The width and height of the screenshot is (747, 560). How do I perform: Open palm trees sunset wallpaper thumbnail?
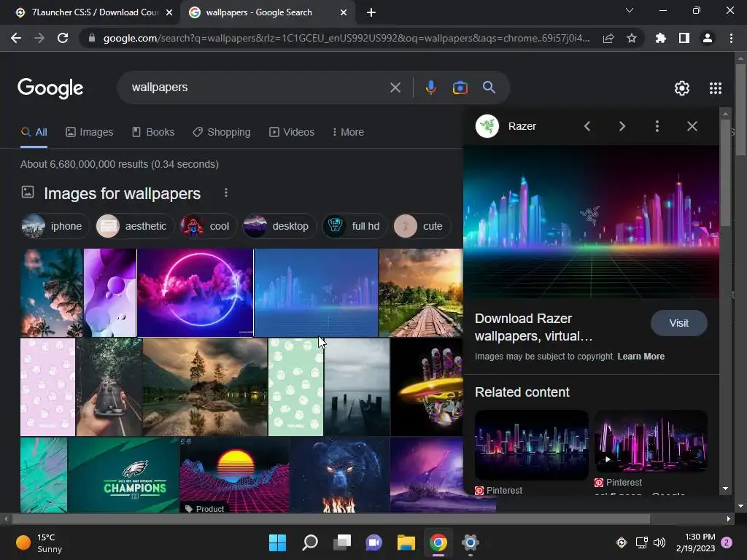(52, 292)
